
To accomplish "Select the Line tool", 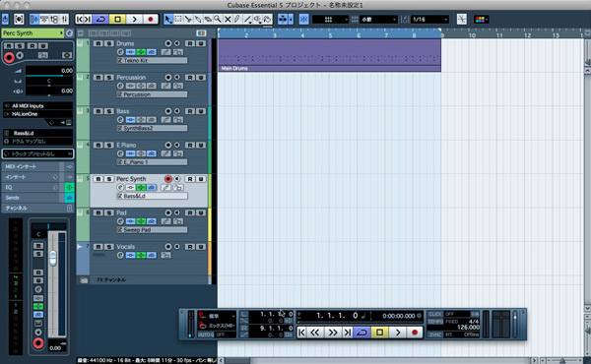I will pos(247,20).
